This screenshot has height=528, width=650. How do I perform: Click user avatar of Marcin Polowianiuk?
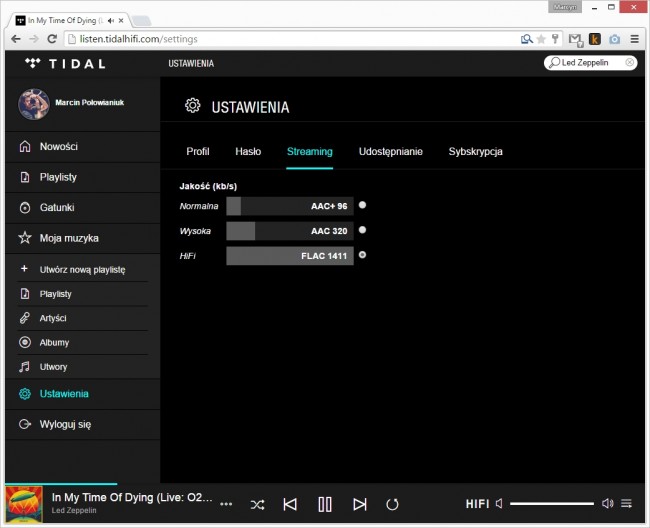tap(34, 104)
